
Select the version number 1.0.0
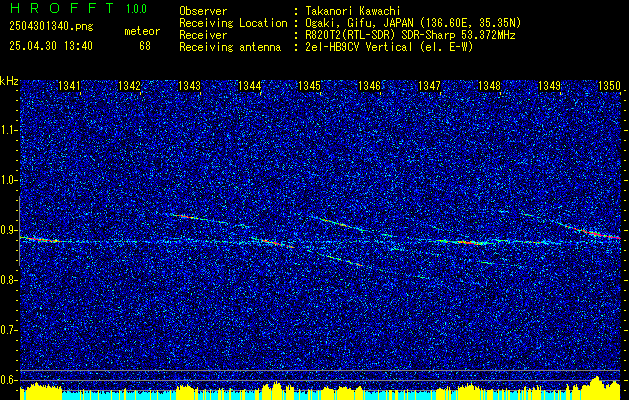click(136, 9)
